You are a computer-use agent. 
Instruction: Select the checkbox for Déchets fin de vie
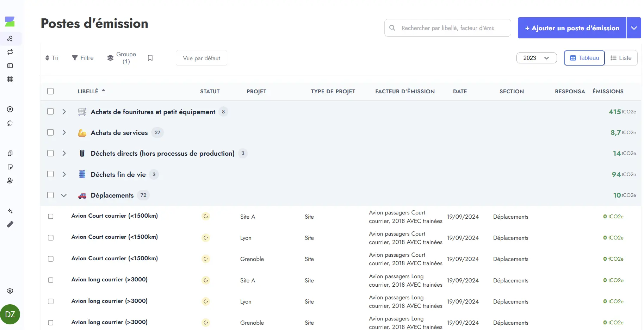coord(50,174)
